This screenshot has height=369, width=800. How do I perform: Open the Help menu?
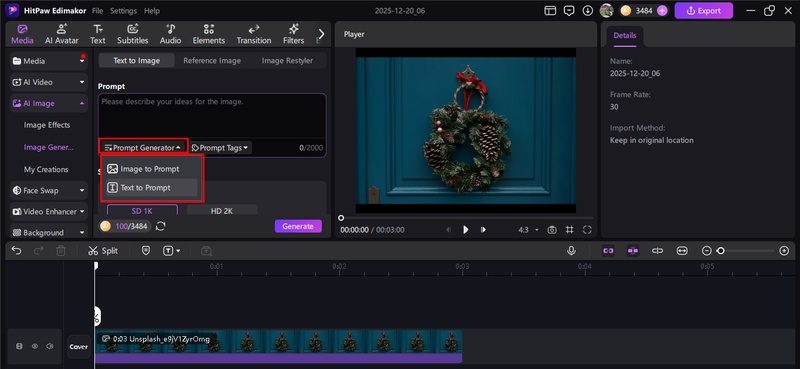click(152, 11)
